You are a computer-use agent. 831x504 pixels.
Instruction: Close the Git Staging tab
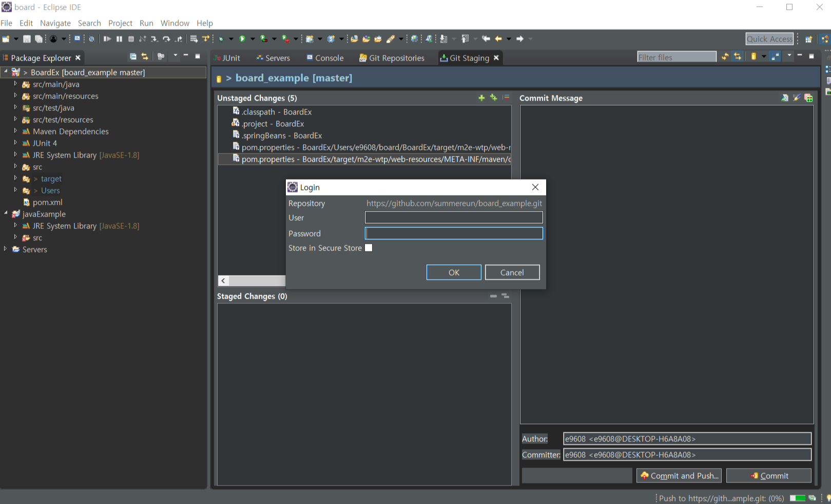[x=496, y=58]
